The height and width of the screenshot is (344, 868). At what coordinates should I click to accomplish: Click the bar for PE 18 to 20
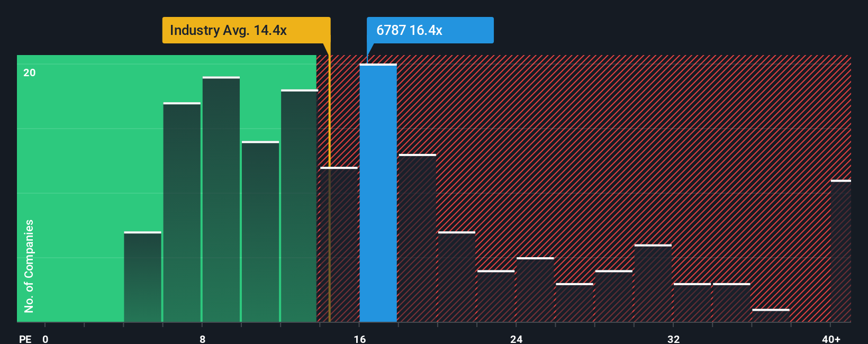point(418,238)
